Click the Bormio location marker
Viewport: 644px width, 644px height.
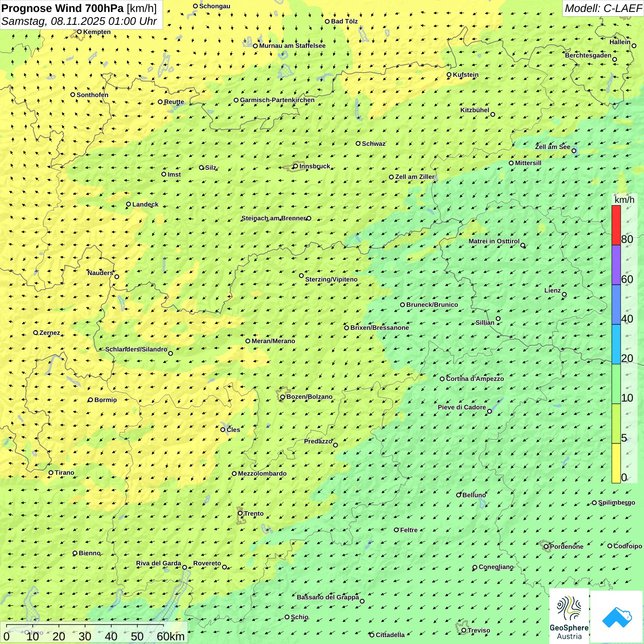pyautogui.click(x=91, y=400)
